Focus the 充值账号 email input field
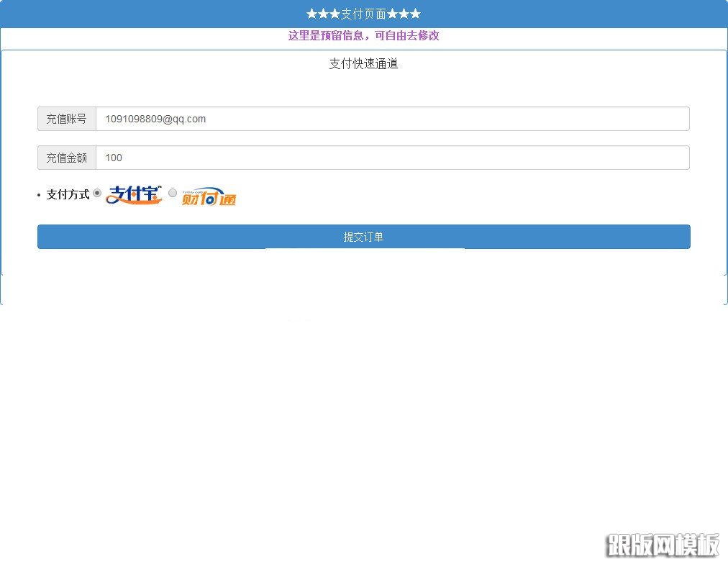728x562 pixels. click(x=392, y=119)
